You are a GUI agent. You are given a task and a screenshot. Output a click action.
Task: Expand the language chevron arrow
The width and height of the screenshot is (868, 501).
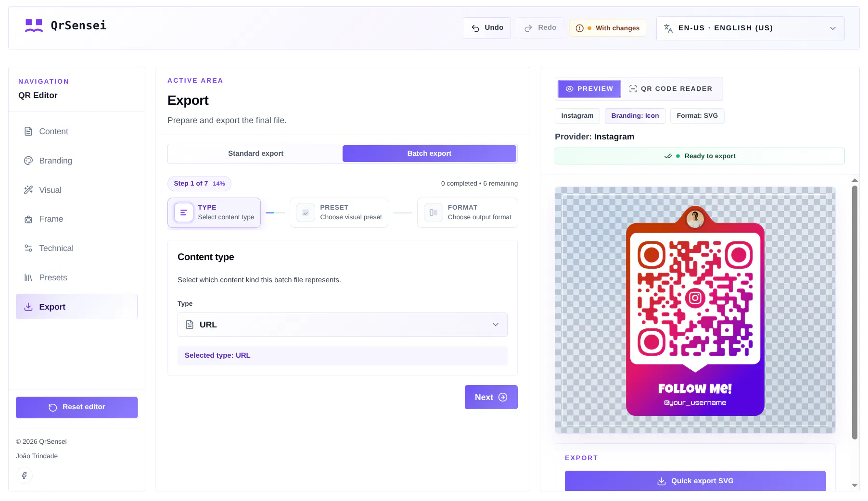coord(833,28)
